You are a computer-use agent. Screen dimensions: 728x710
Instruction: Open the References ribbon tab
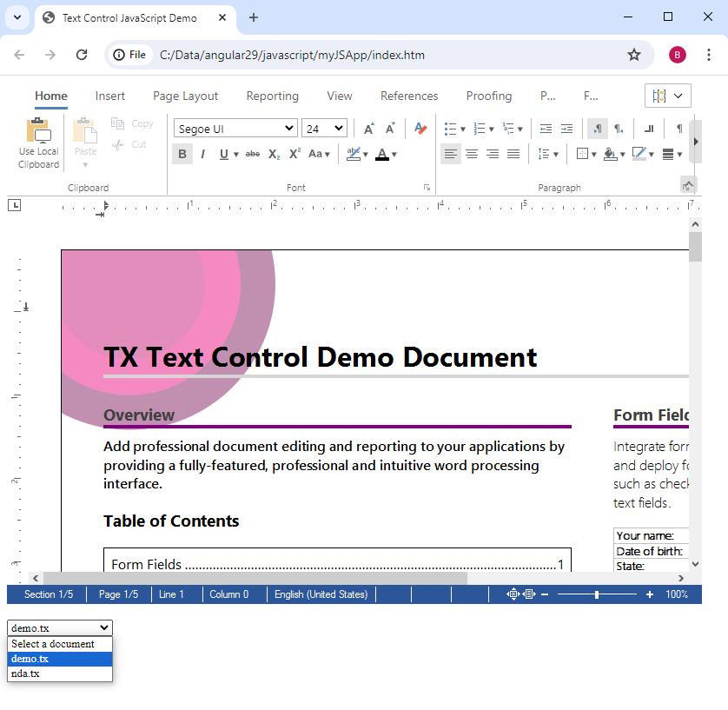coord(409,96)
